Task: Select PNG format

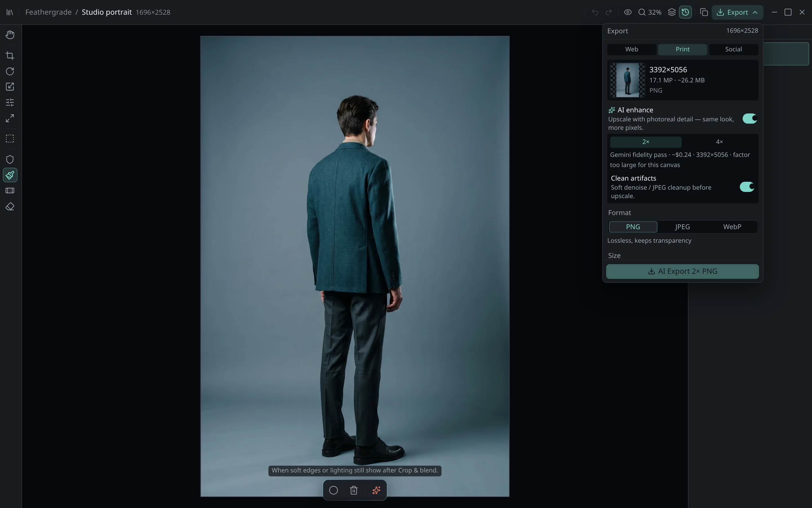Action: click(633, 227)
